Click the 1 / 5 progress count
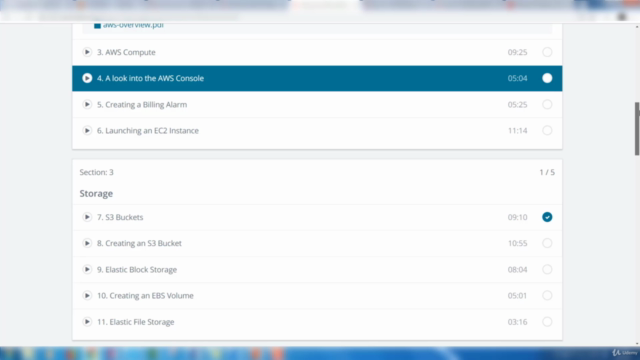Viewport: 640px width, 360px height. (x=547, y=172)
